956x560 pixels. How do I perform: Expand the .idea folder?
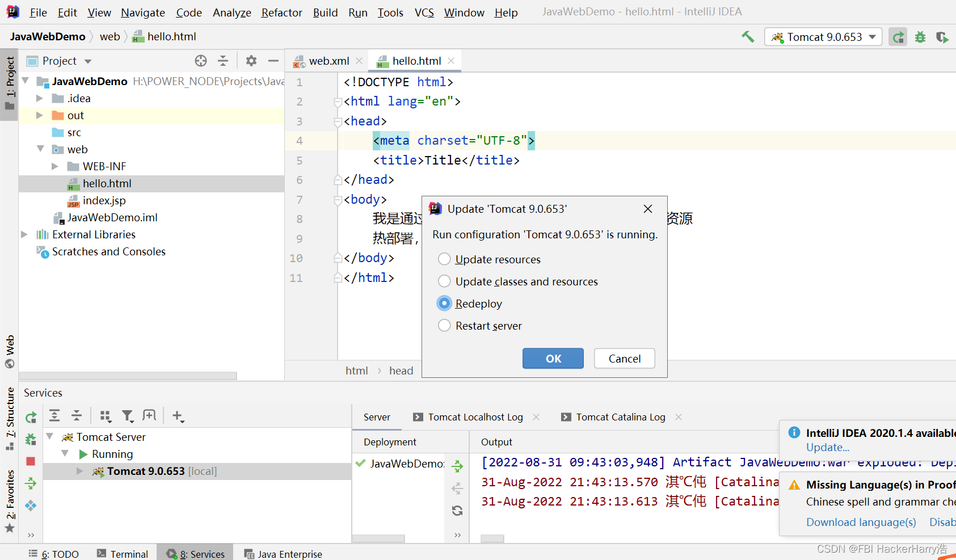40,98
